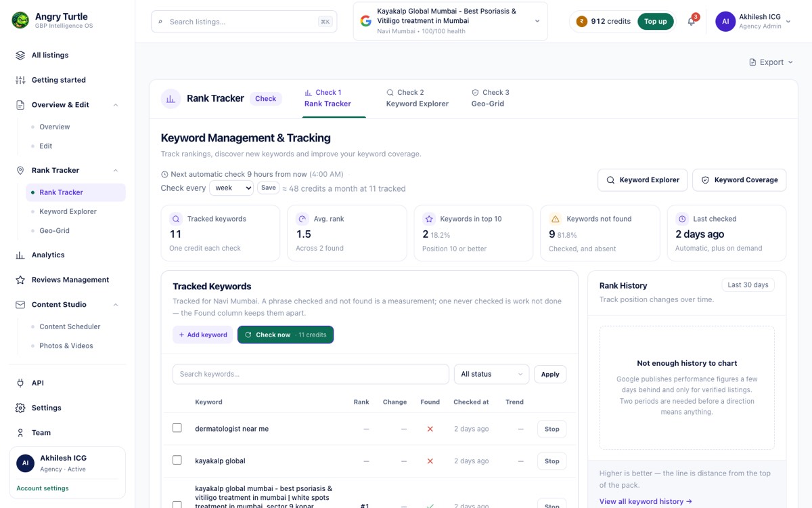Switch to Check 3 Geo-Grid tab
812x508 pixels.
pos(491,99)
